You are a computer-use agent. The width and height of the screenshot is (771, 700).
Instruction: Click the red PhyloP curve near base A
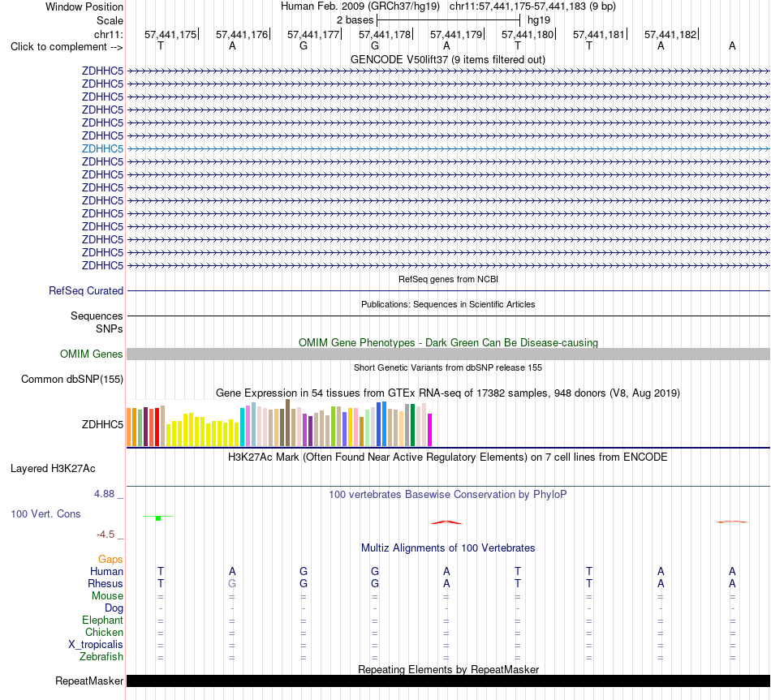point(446,522)
